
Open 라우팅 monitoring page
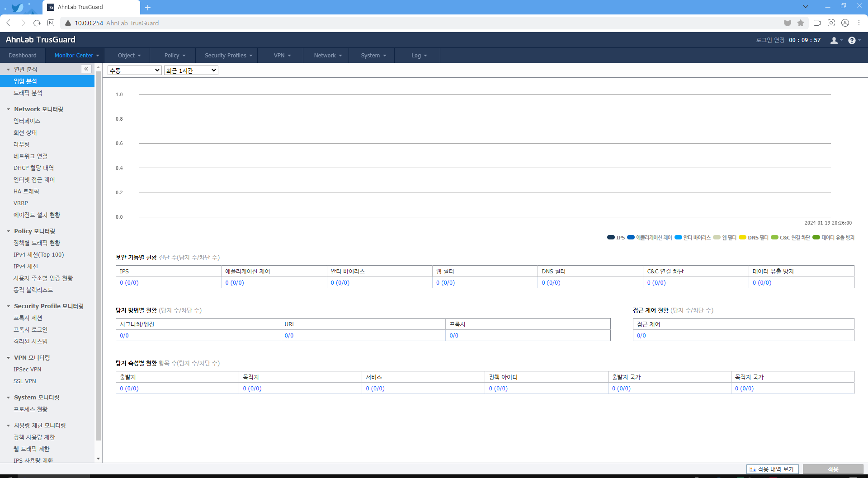pos(21,145)
